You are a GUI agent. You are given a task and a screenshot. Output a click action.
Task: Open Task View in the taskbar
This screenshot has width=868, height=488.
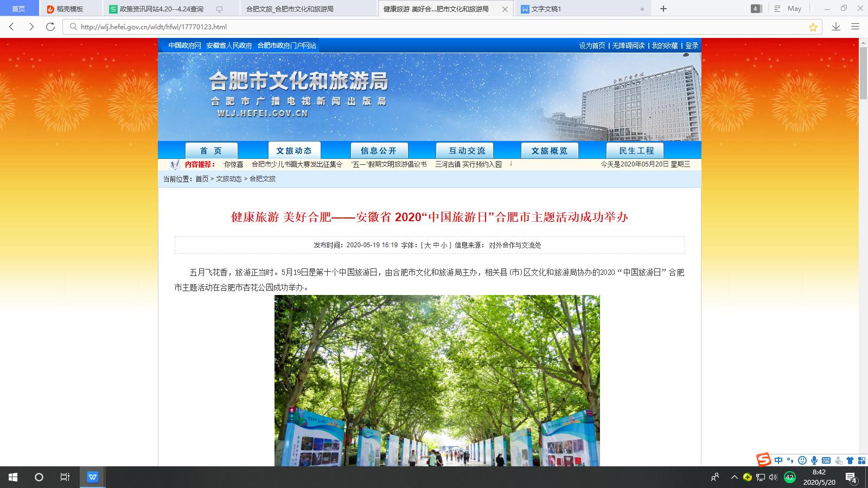[x=65, y=477]
